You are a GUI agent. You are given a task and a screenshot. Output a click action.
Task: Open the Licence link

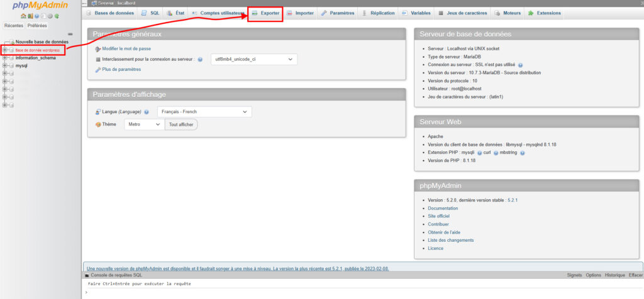pos(435,248)
